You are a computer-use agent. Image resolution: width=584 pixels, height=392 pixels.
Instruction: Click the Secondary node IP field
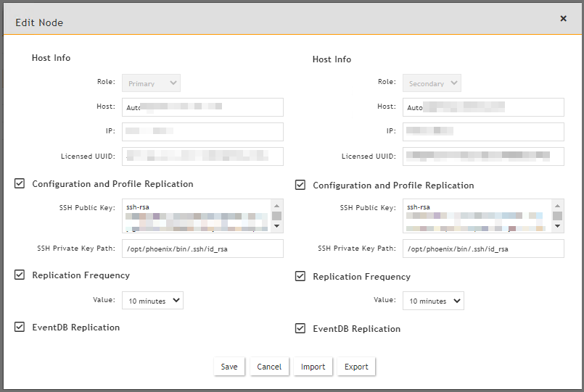(483, 132)
